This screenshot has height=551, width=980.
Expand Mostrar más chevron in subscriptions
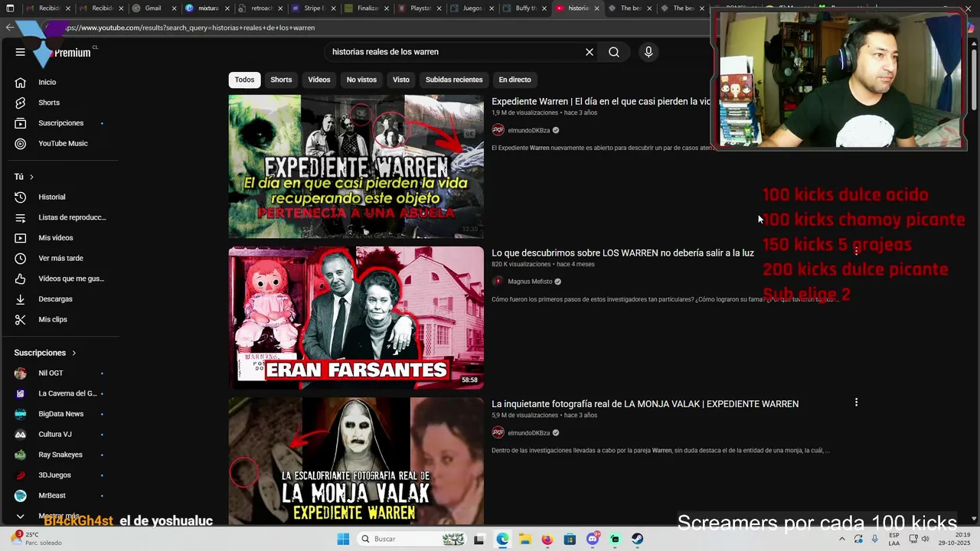(x=20, y=517)
